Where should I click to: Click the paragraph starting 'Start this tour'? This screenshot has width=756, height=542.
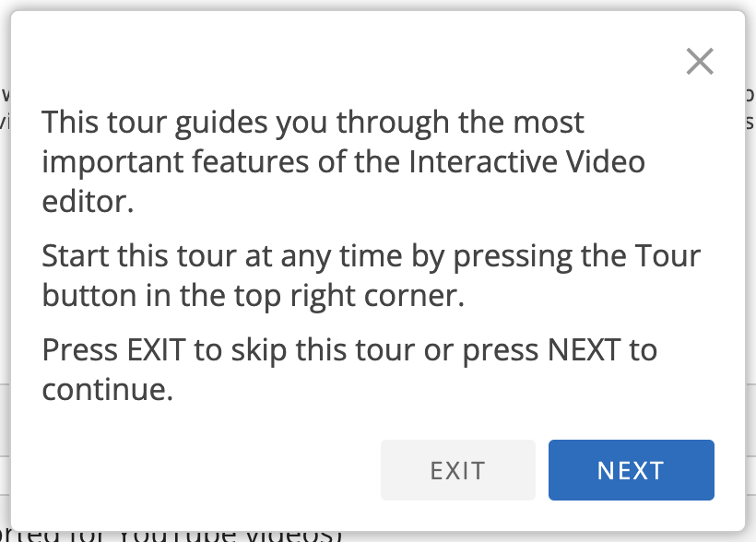371,275
